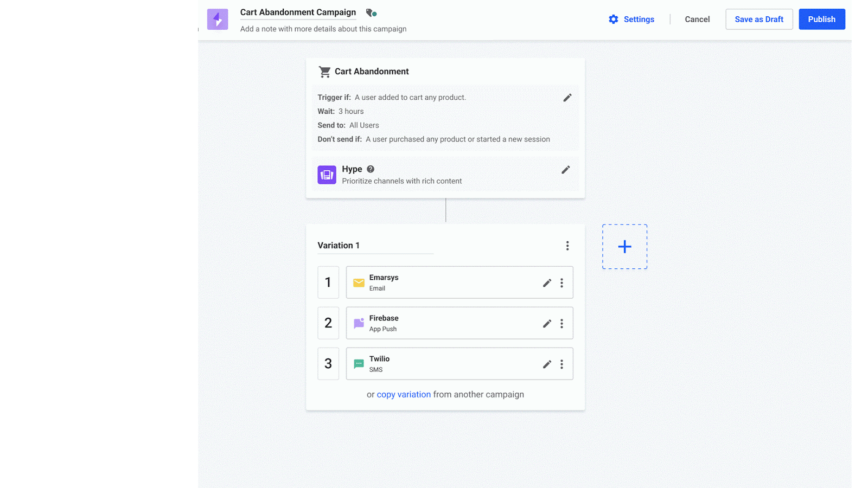Edit the Firebase App Push pencil
868x488 pixels.
(547, 324)
